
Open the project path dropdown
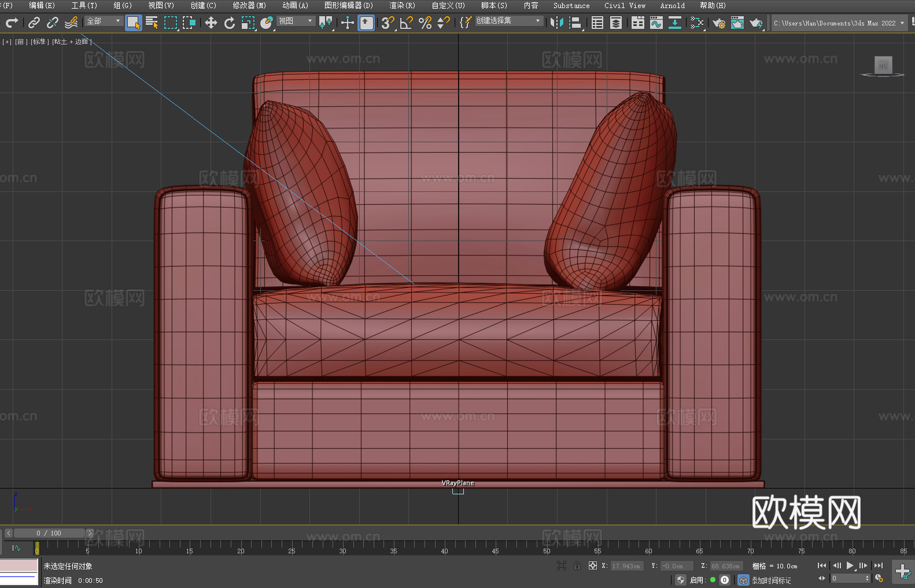coord(839,23)
